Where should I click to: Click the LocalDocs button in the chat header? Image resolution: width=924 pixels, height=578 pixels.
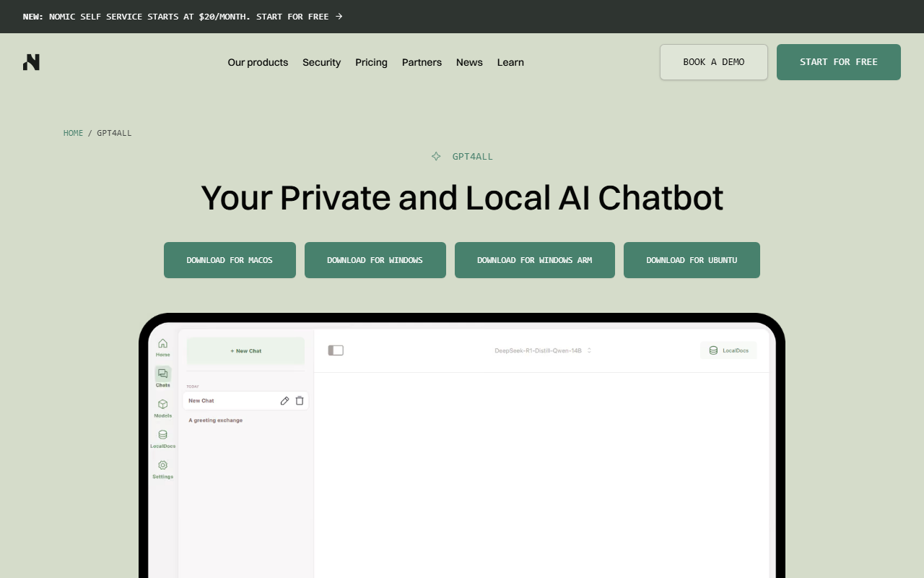pyautogui.click(x=728, y=350)
